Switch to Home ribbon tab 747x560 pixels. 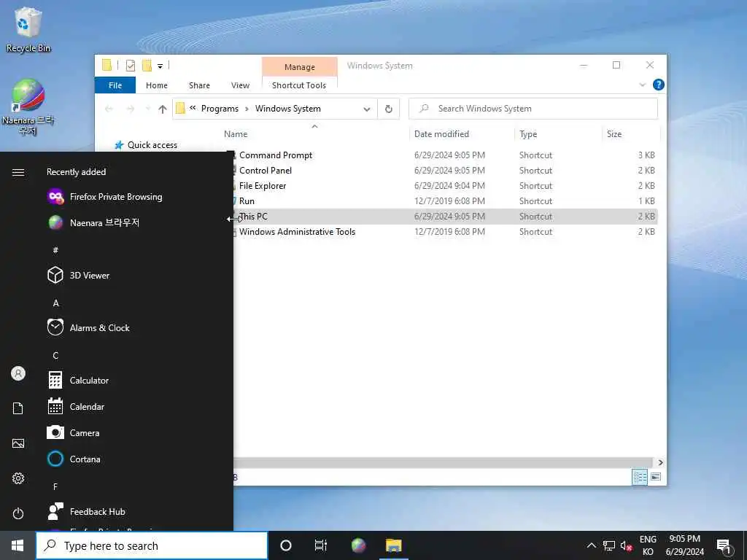(x=157, y=85)
